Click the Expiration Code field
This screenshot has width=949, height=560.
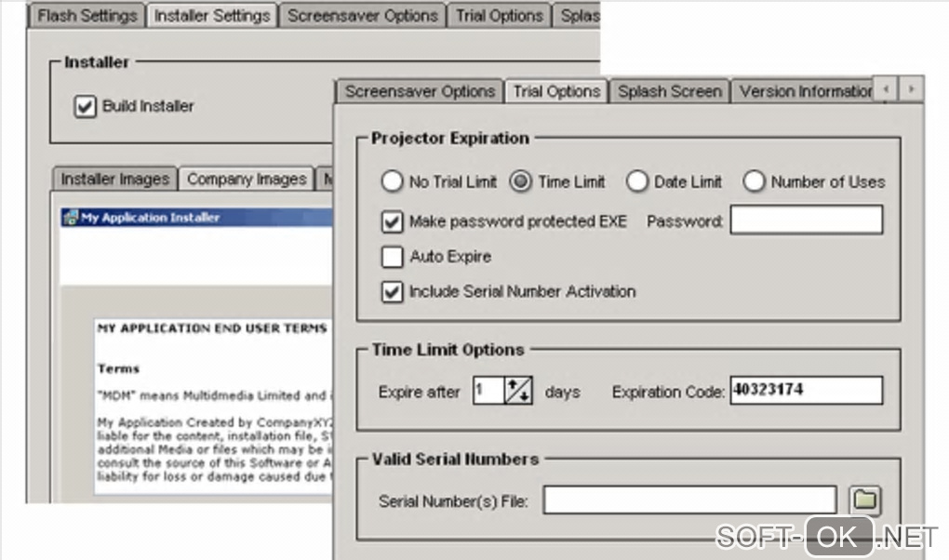[x=806, y=391]
